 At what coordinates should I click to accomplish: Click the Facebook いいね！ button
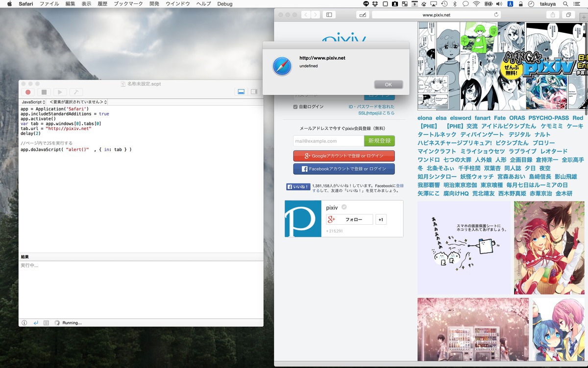tap(298, 186)
